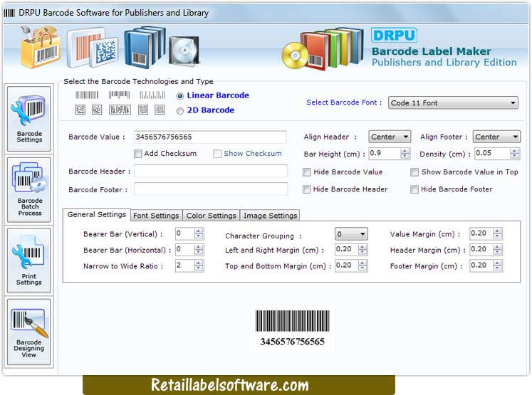This screenshot has height=395, width=532.
Task: Open Barcode Settings from the sidebar
Action: click(x=28, y=119)
